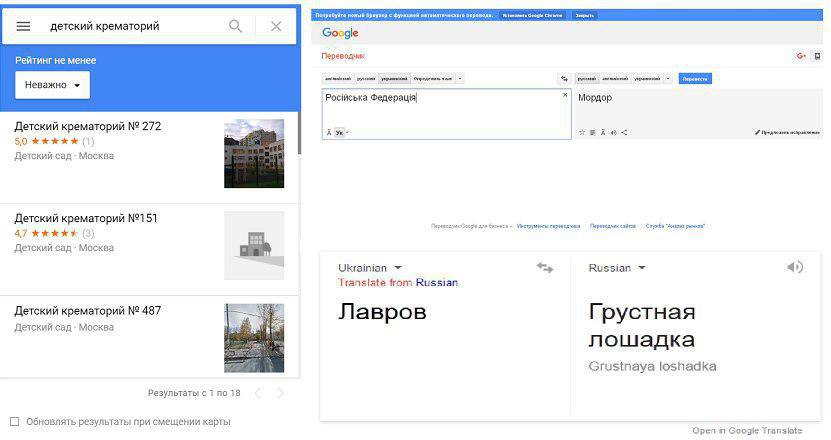This screenshot has width=831, height=440.
Task: Select украинский as target language
Action: pos(647,79)
